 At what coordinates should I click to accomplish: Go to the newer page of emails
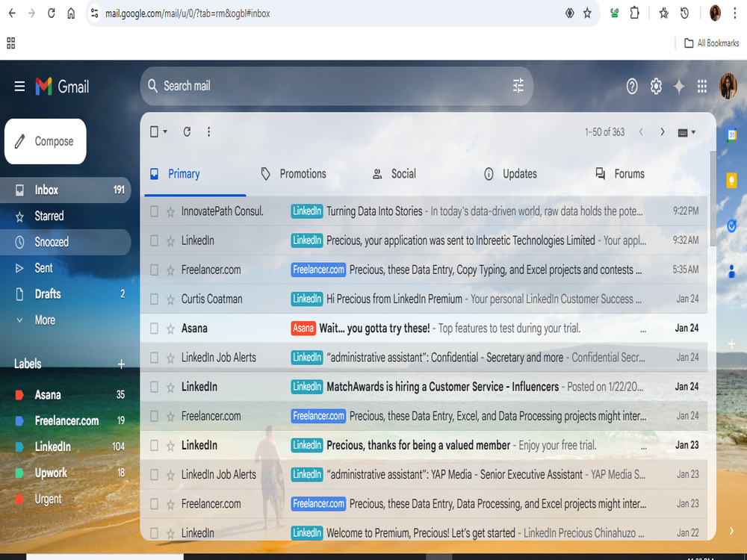(x=641, y=132)
